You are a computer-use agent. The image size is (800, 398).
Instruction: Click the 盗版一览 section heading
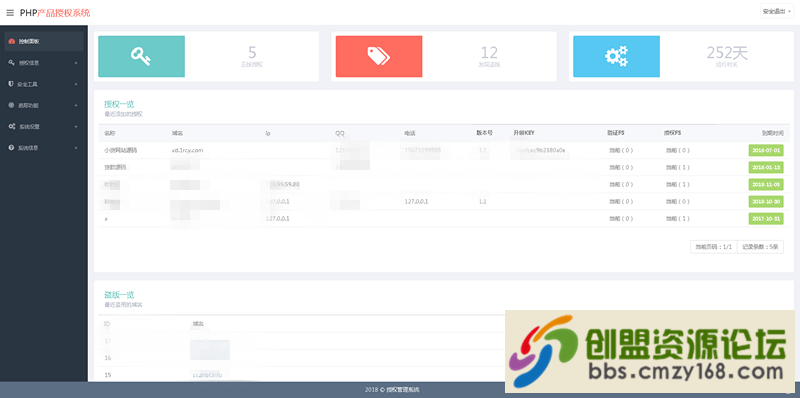(119, 294)
